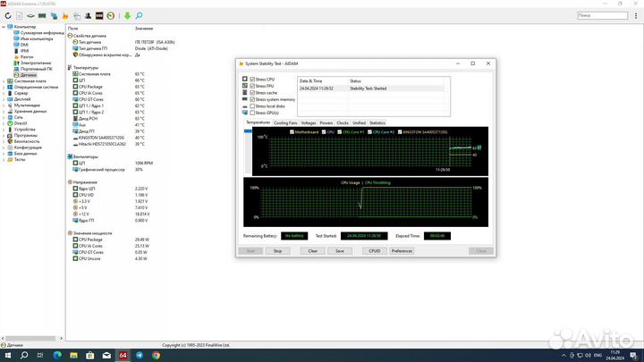Open the Report page icon in toolbar
Screen dimensions: 644x362
[20, 15]
